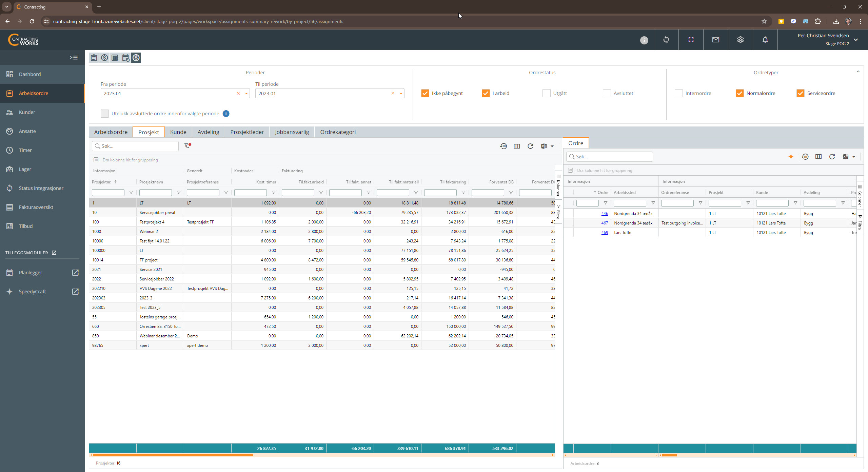The height and width of the screenshot is (472, 868).
Task: Switch to the Avdeling tab
Action: [209, 132]
